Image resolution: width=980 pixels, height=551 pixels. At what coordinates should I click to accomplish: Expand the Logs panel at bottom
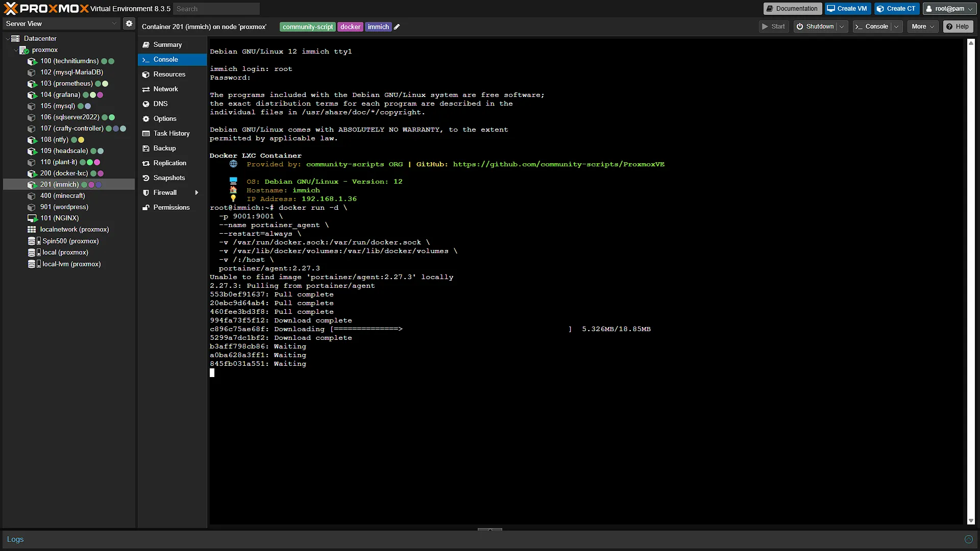point(490,530)
